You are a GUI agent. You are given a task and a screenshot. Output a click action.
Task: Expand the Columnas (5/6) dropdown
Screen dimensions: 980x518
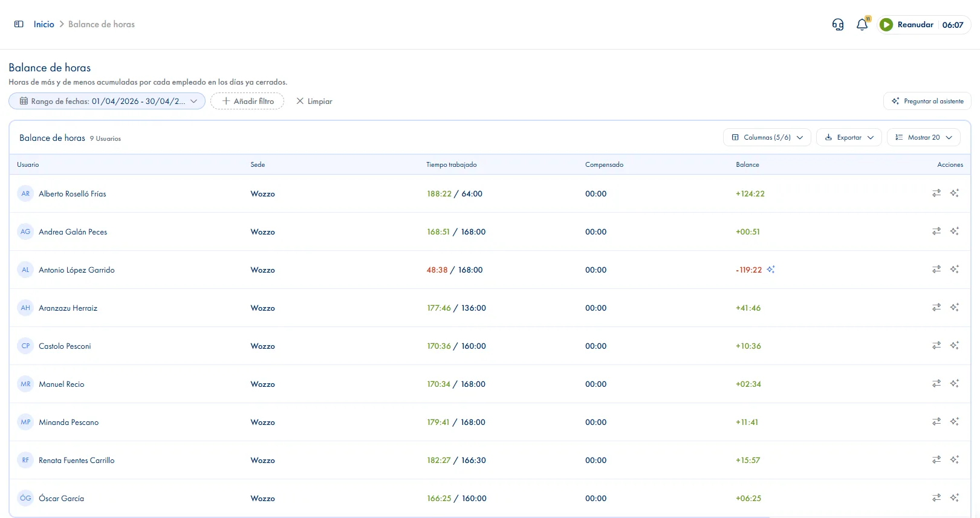pos(767,137)
